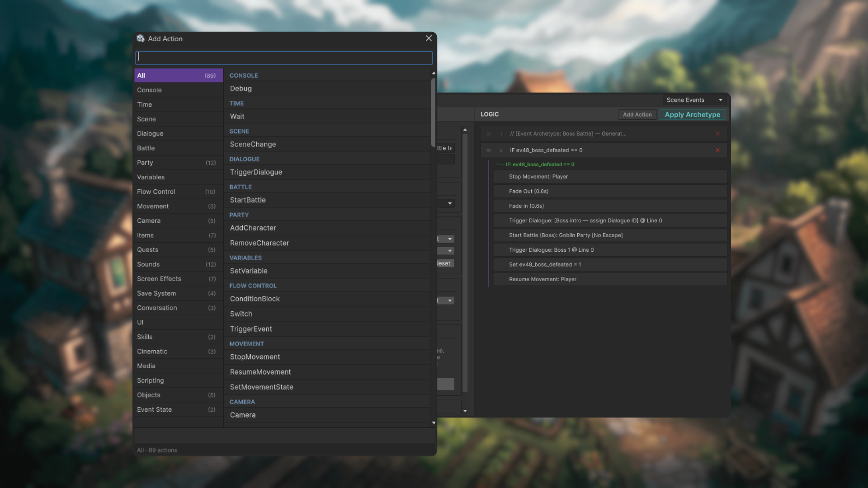
Task: Grab the drag handle of logic row 1
Action: pyautogui.click(x=488, y=134)
